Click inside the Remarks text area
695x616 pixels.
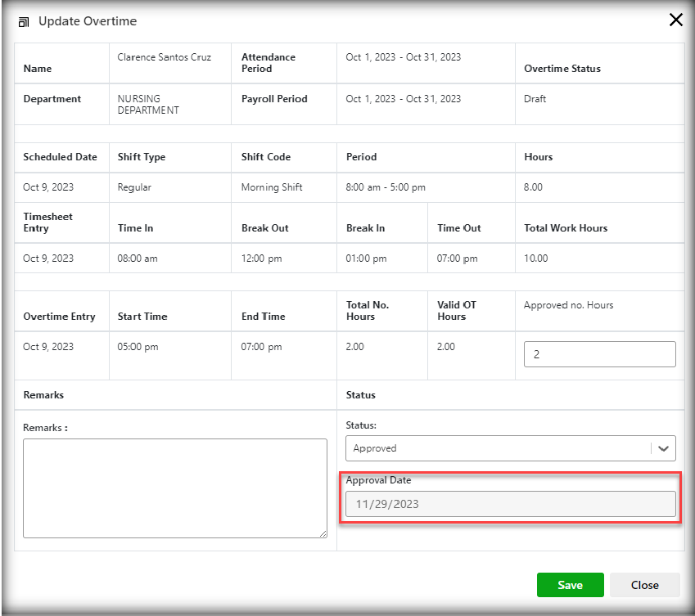click(x=174, y=488)
